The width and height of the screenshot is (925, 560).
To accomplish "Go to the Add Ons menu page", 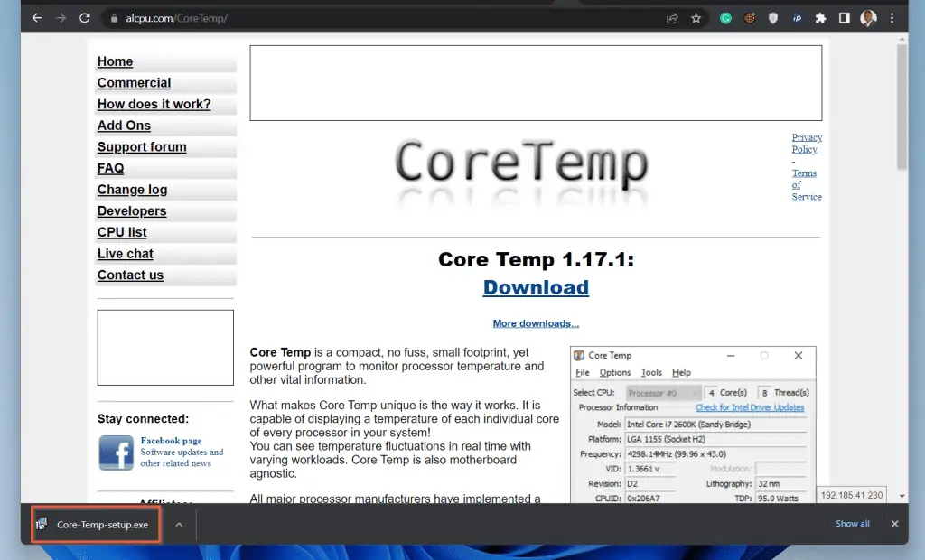I will click(x=124, y=126).
